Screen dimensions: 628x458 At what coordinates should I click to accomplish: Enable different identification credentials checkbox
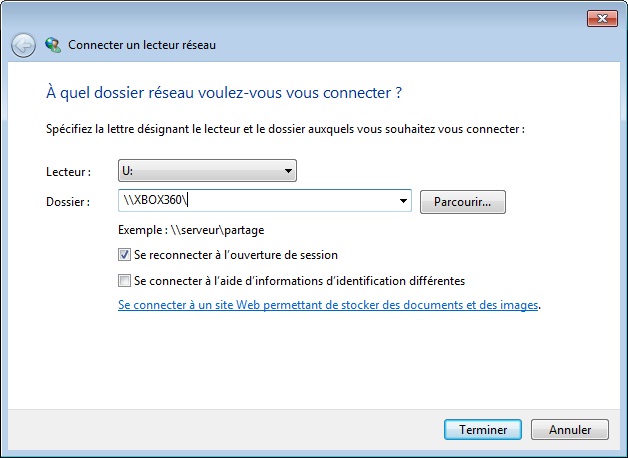tap(124, 281)
